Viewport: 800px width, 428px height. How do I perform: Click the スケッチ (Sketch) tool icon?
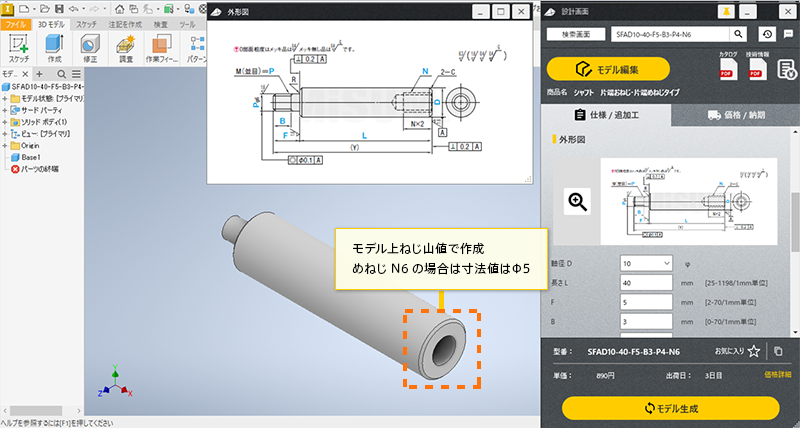pos(19,47)
